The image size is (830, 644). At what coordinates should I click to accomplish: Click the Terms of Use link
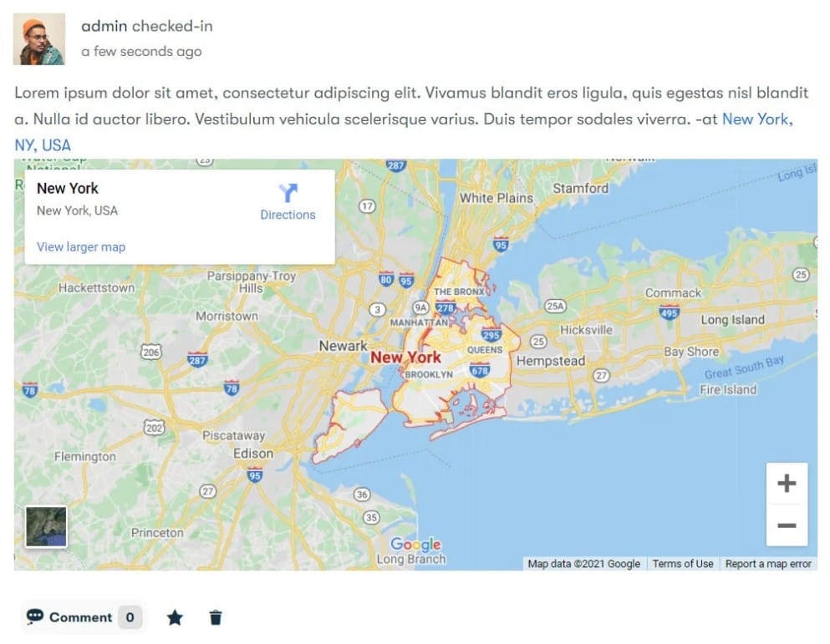pyautogui.click(x=683, y=564)
